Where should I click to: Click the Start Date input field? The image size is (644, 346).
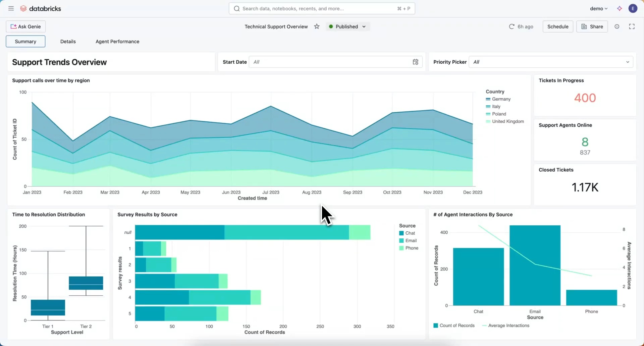tap(335, 62)
